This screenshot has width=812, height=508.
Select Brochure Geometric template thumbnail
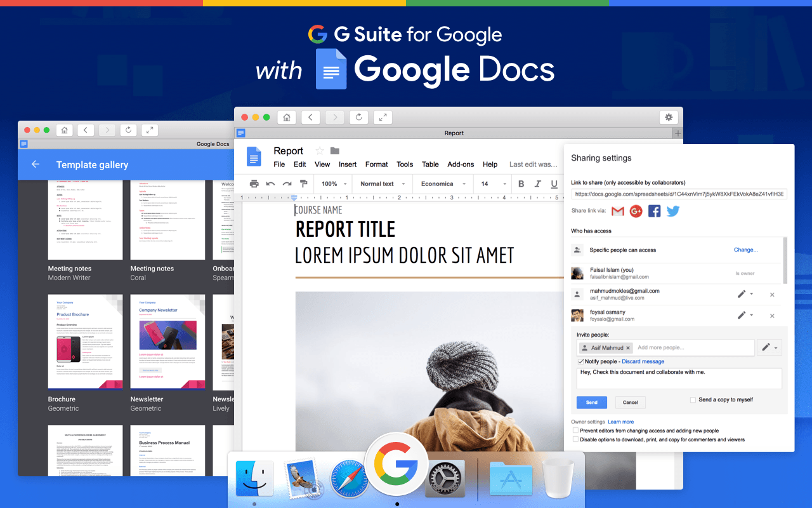coord(86,342)
